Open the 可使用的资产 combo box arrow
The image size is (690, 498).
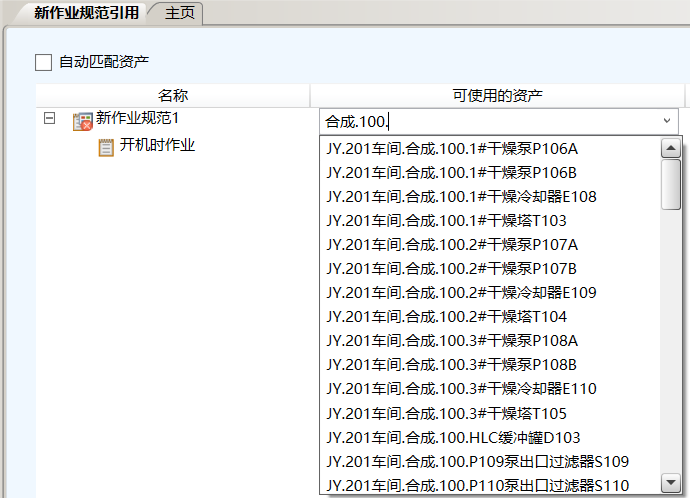pyautogui.click(x=667, y=121)
